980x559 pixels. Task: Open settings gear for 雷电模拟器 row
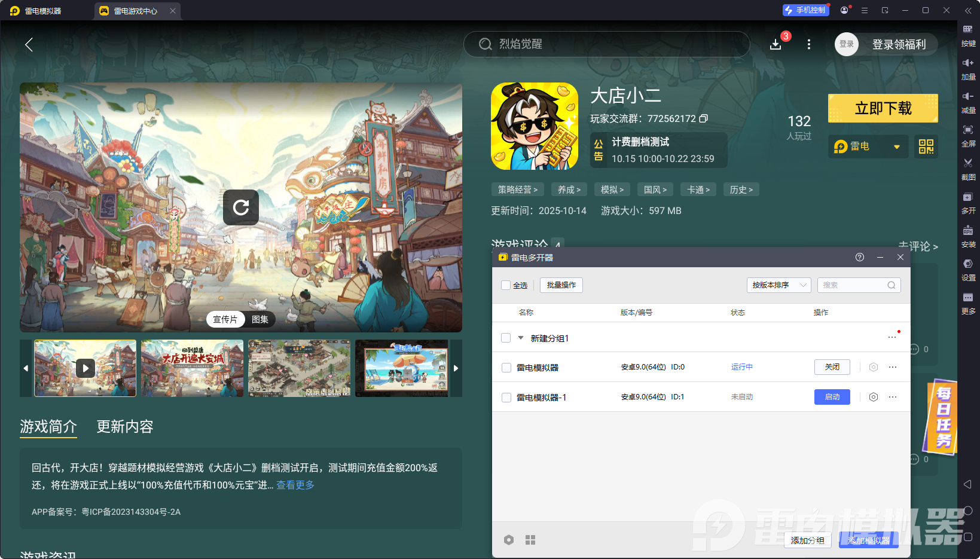pos(874,367)
